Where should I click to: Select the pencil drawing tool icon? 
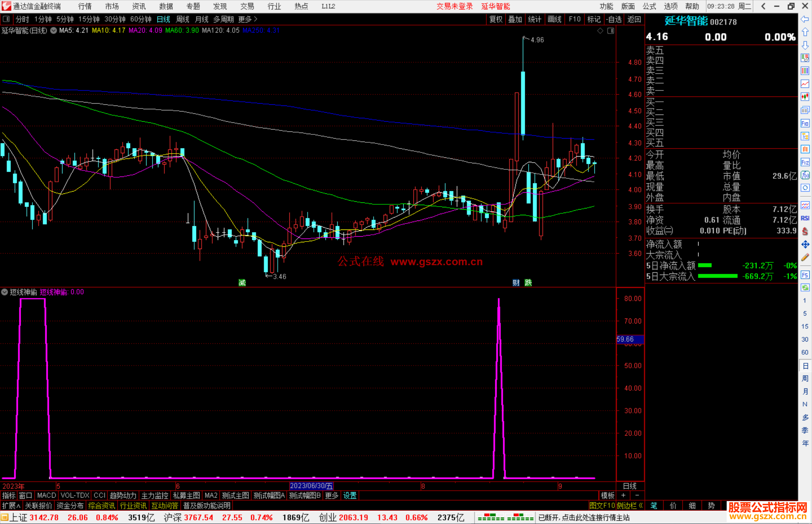click(804, 258)
